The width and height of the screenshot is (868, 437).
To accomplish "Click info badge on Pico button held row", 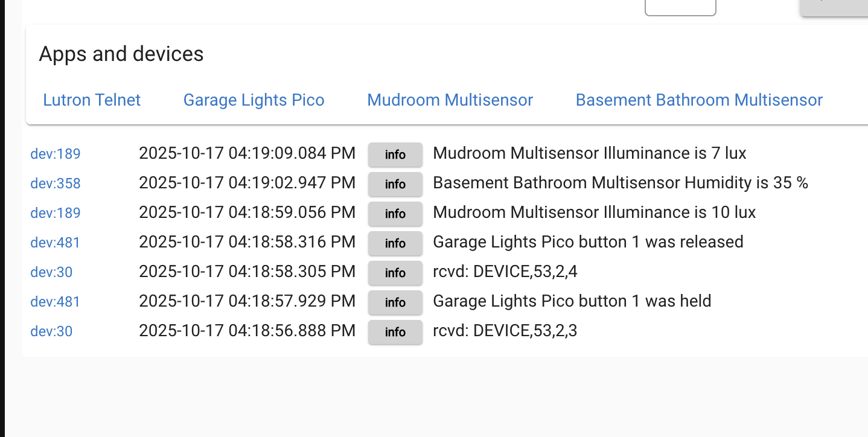I will (x=395, y=302).
